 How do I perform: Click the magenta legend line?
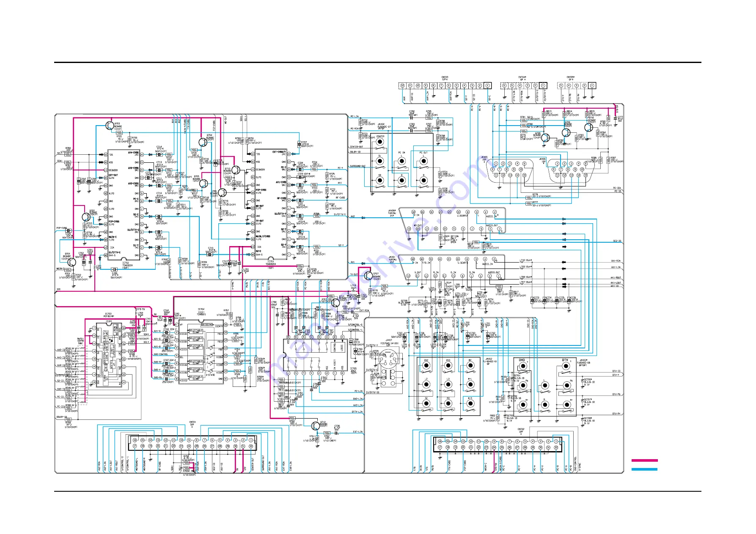coord(644,460)
